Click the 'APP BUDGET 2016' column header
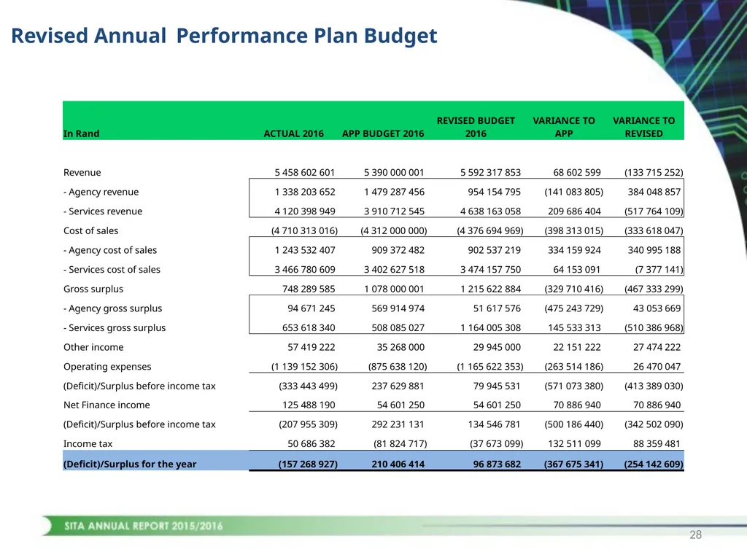The height and width of the screenshot is (560, 747). 383,134
